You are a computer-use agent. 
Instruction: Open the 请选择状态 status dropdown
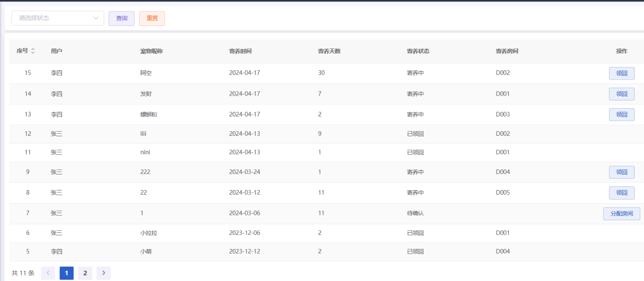click(x=58, y=18)
